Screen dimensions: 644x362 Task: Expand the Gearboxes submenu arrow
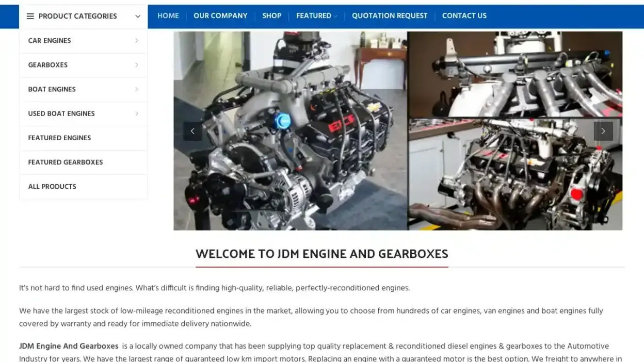(x=137, y=65)
